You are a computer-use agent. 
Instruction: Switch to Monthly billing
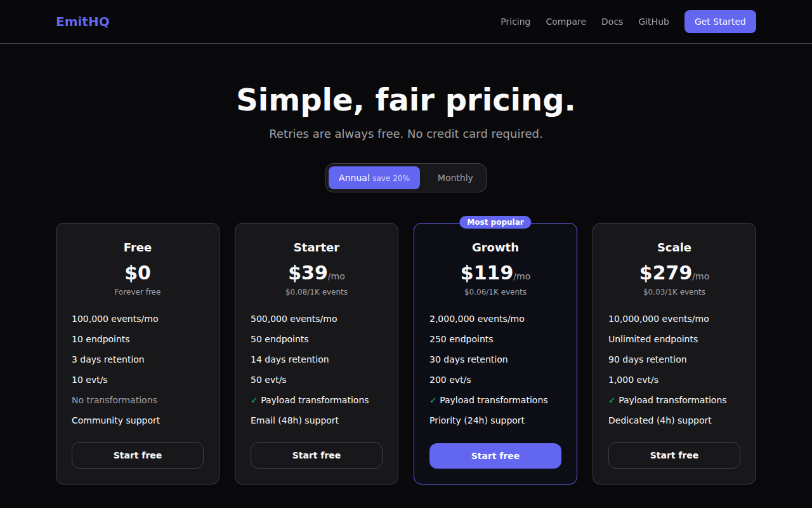[x=455, y=178]
